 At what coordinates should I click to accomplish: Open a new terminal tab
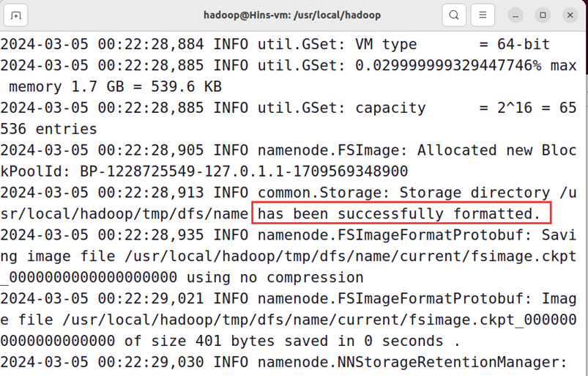pyautogui.click(x=15, y=15)
